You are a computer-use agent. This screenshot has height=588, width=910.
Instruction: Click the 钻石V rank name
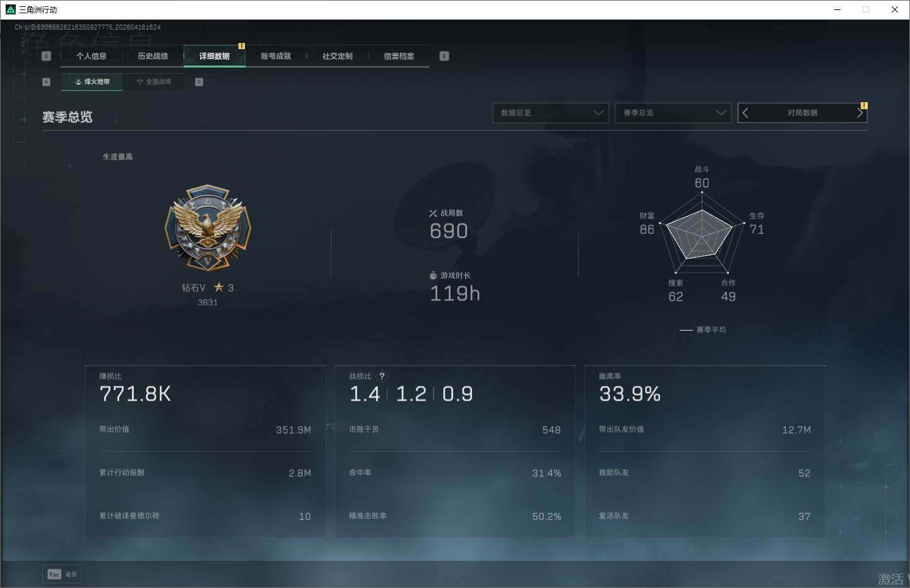pos(194,288)
